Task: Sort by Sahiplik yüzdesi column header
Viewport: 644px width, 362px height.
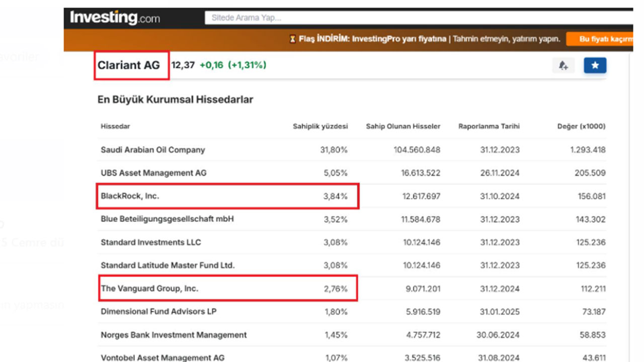Action: [x=320, y=126]
